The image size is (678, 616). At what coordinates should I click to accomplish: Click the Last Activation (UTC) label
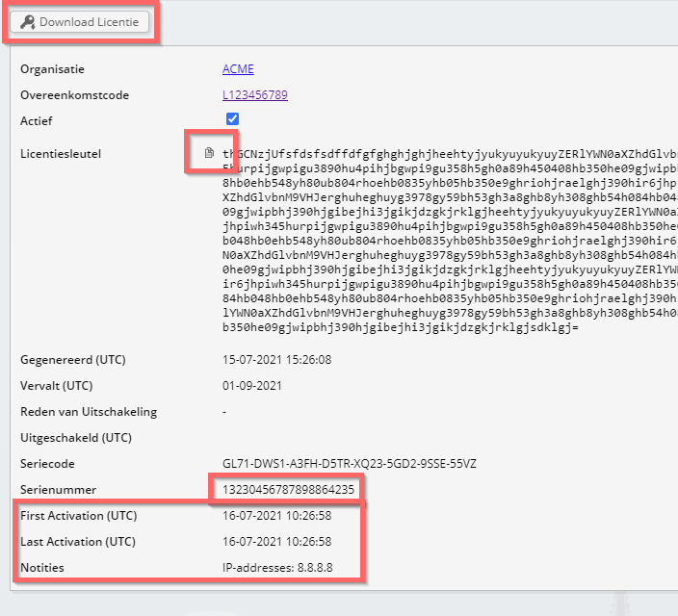(78, 542)
